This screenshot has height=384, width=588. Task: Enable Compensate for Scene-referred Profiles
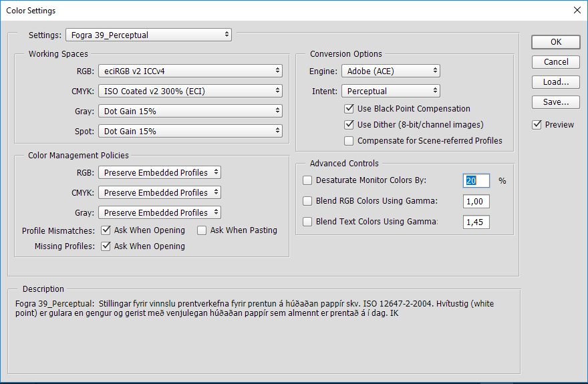[x=349, y=141]
